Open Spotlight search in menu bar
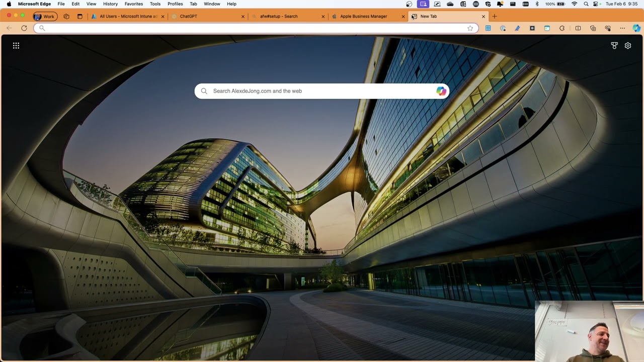The width and height of the screenshot is (644, 362). click(586, 4)
